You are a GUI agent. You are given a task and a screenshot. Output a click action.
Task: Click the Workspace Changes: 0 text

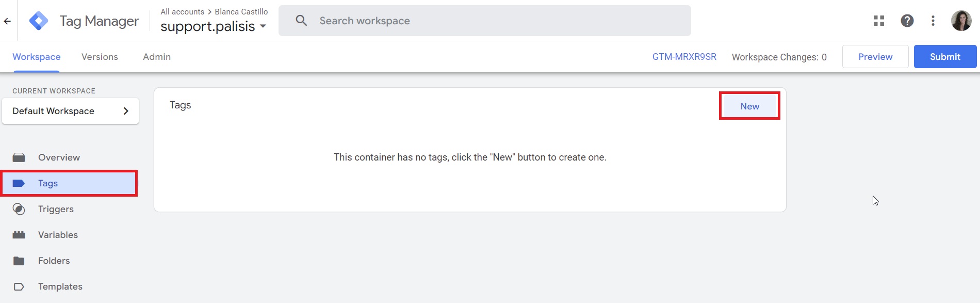pyautogui.click(x=779, y=57)
